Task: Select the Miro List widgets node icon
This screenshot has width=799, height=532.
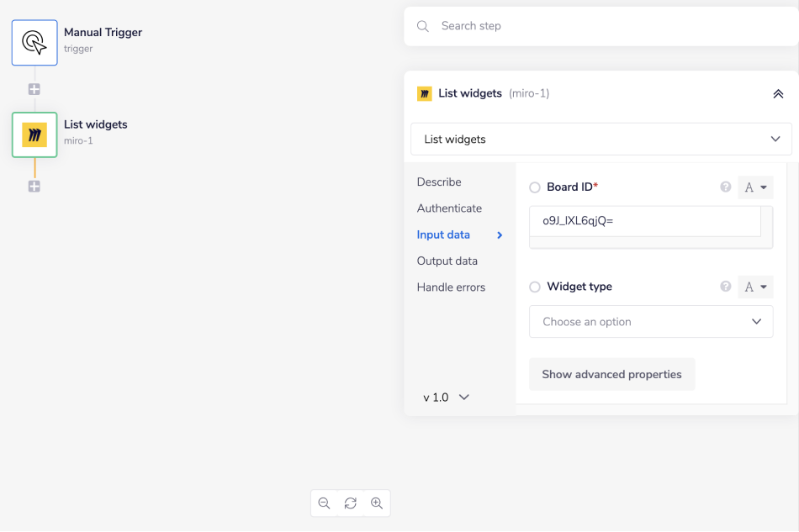Action: (x=34, y=135)
